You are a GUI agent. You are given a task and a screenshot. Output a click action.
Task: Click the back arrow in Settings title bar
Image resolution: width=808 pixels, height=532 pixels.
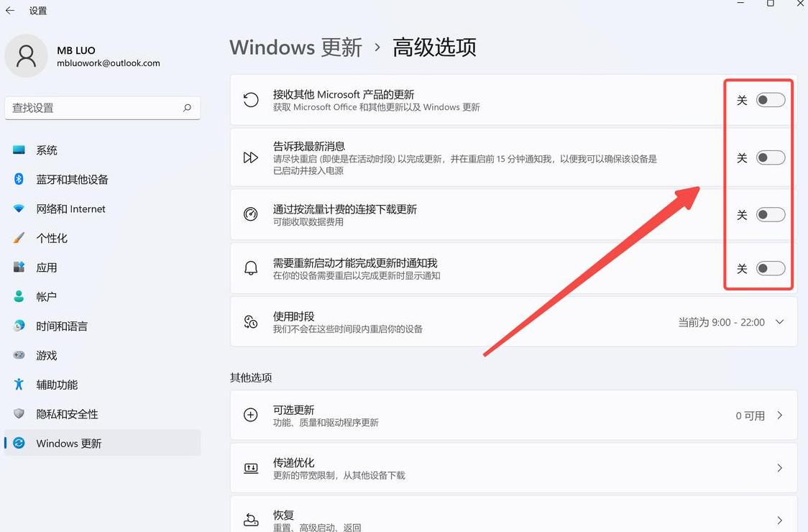10,10
